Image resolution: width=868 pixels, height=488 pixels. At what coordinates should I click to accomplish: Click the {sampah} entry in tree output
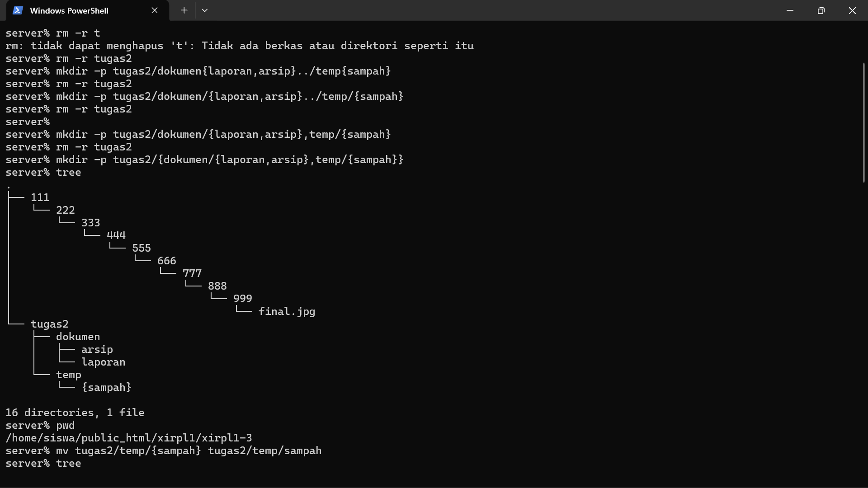(106, 387)
